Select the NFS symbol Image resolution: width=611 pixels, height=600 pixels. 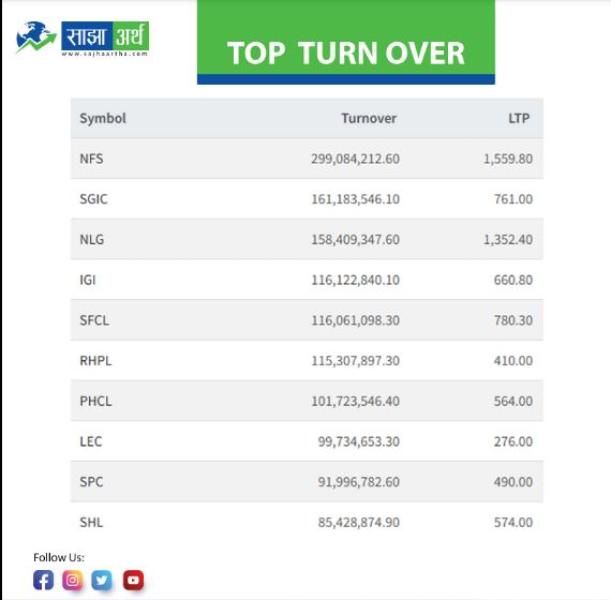(92, 158)
